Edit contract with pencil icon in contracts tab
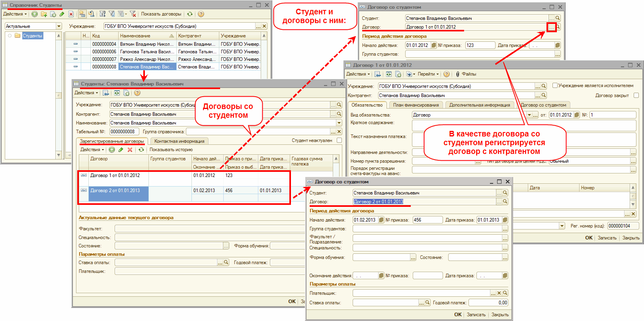Viewport: 644px width, 321px height. pyautogui.click(x=121, y=150)
